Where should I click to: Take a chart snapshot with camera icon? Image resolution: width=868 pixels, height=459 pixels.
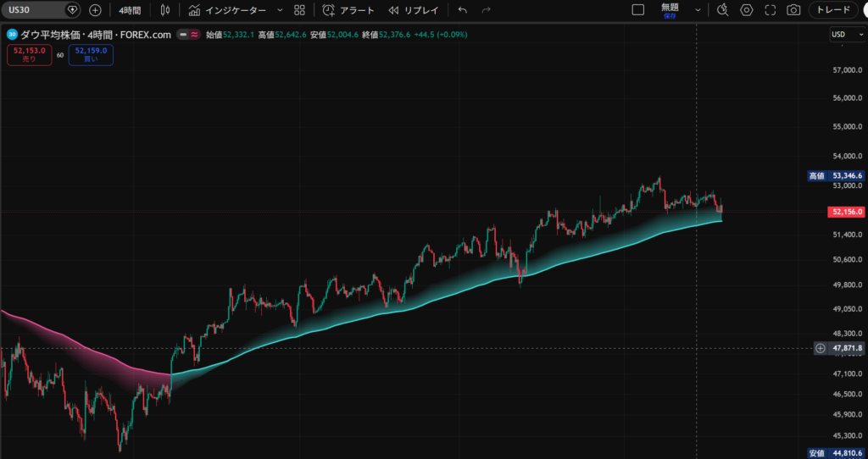pyautogui.click(x=793, y=10)
